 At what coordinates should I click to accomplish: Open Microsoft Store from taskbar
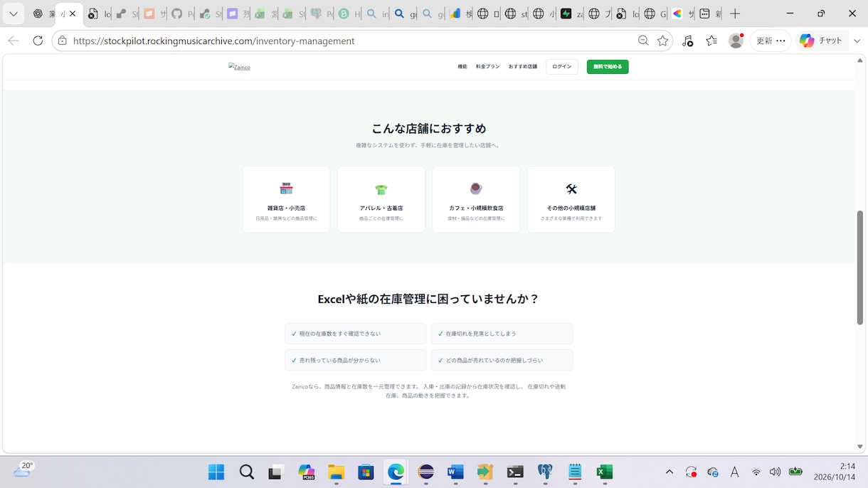tap(366, 472)
